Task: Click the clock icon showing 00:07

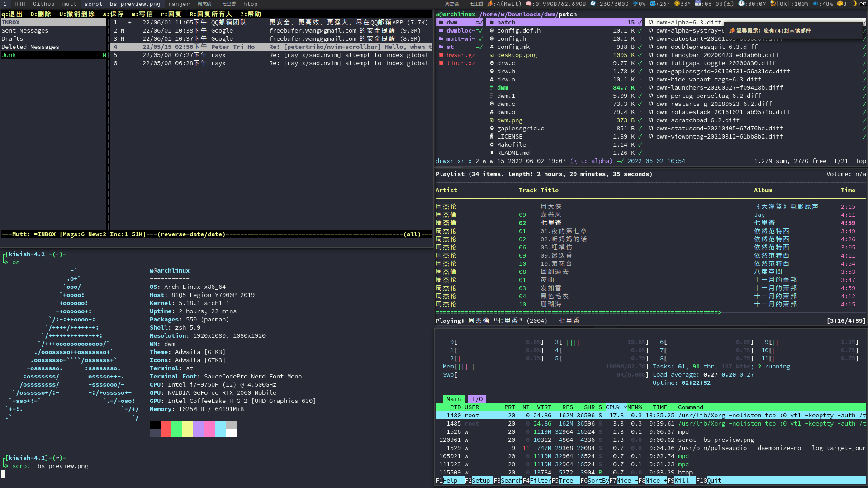Action: [741, 4]
